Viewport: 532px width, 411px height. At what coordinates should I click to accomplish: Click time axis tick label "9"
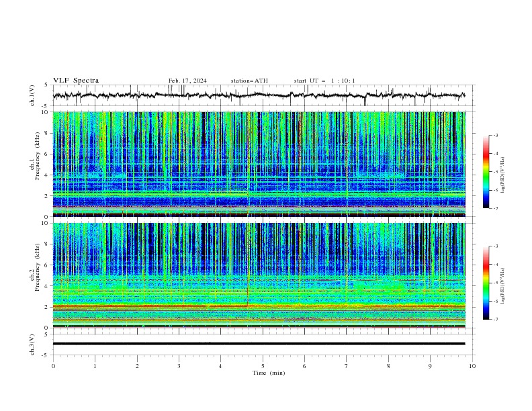click(430, 366)
